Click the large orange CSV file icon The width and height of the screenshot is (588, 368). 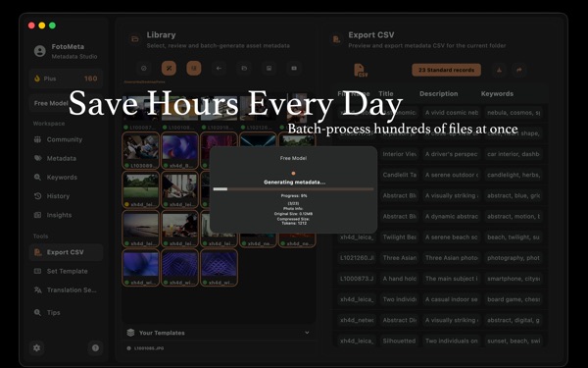click(361, 71)
